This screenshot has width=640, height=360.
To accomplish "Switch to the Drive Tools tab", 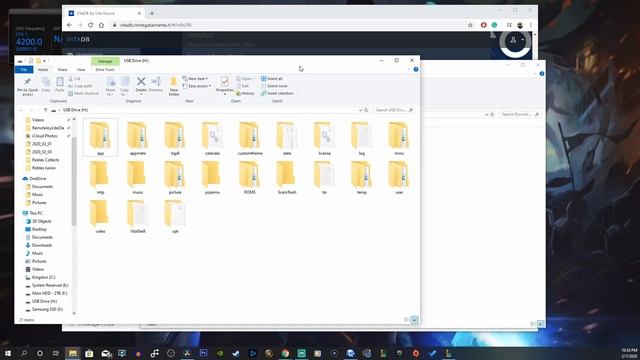I will pos(105,70).
